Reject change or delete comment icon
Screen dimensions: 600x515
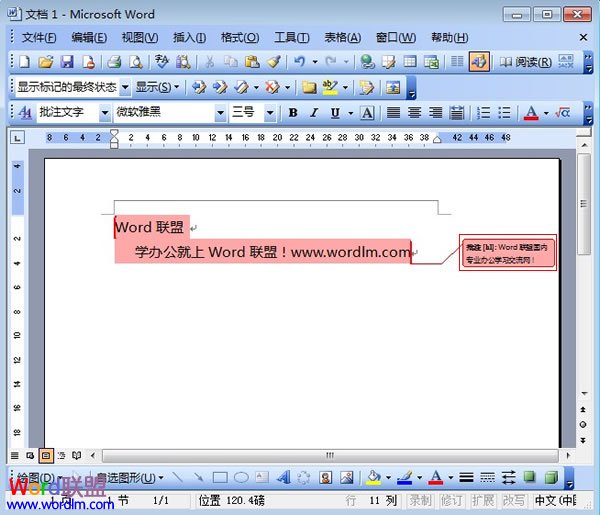pyautogui.click(x=272, y=87)
